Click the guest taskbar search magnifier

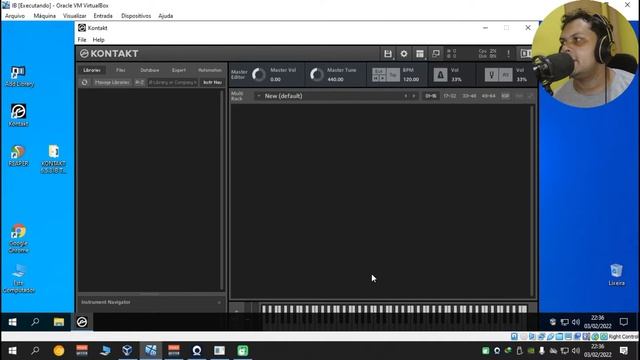point(35,322)
